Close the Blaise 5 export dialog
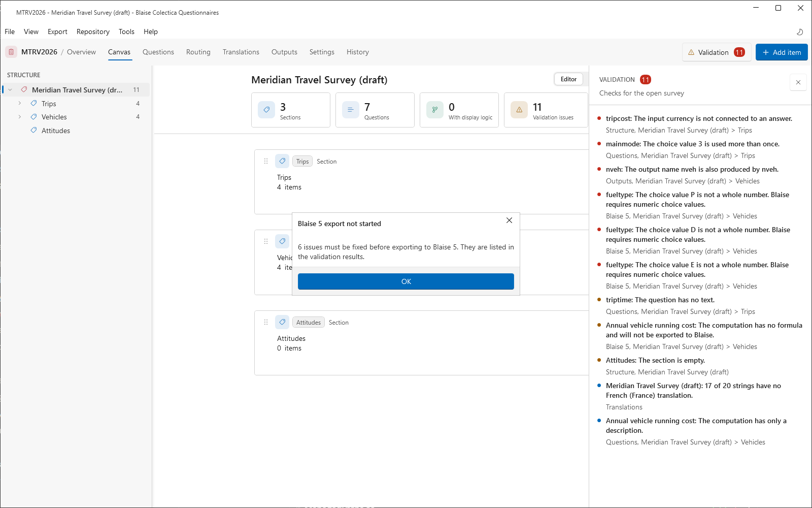The height and width of the screenshot is (508, 812). point(509,220)
